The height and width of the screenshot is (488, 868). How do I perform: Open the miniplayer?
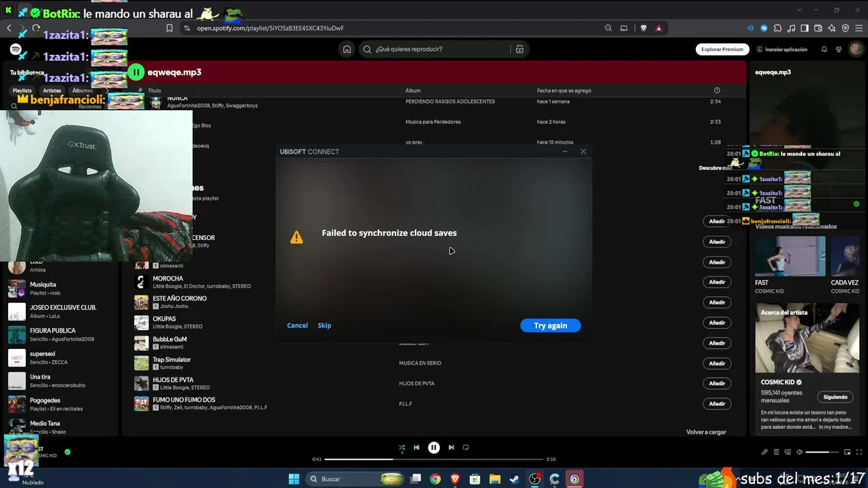[847, 452]
